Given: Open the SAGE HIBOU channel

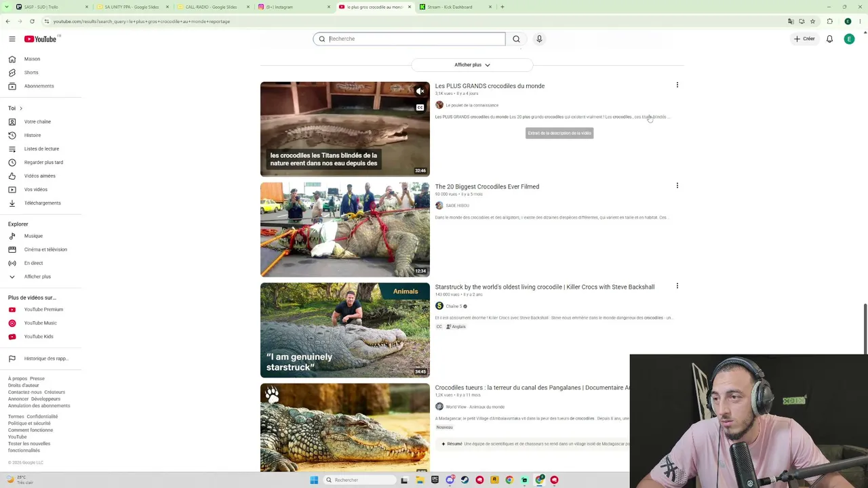Looking at the screenshot, I should point(457,205).
